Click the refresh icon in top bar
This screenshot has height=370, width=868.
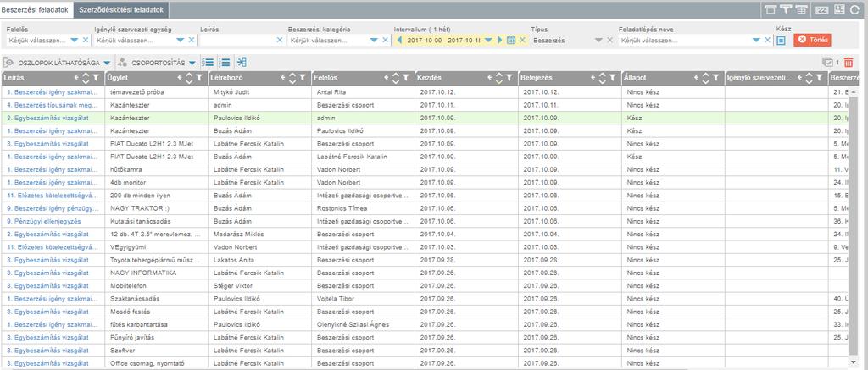(854, 9)
